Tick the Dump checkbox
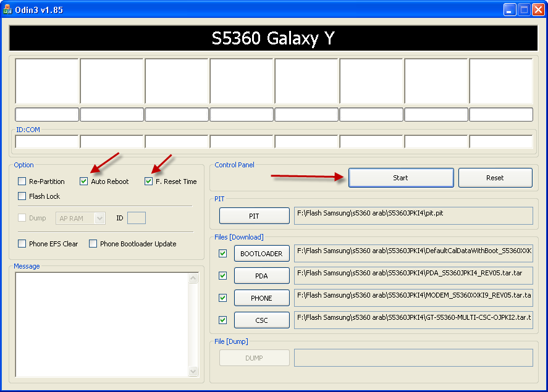This screenshot has width=548, height=392. 22,218
